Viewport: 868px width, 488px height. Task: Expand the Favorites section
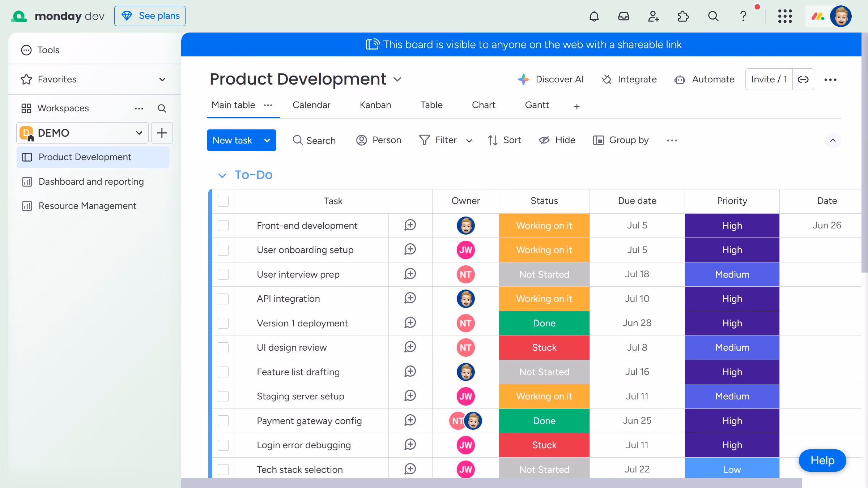162,79
